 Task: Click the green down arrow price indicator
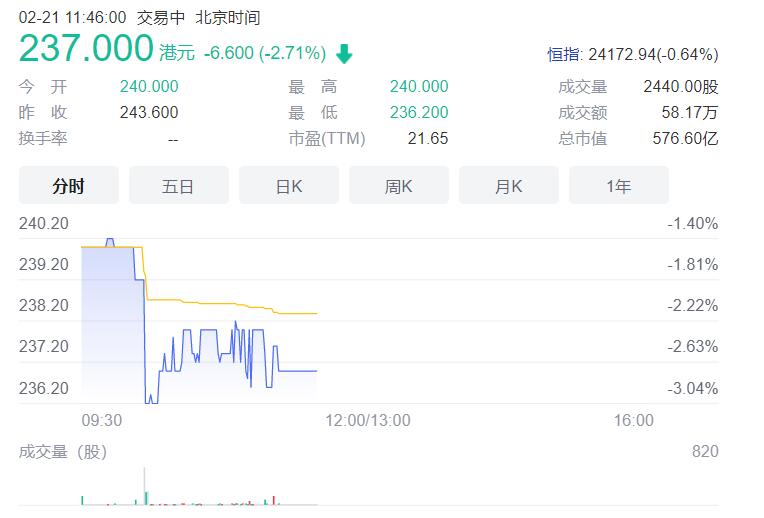point(344,53)
